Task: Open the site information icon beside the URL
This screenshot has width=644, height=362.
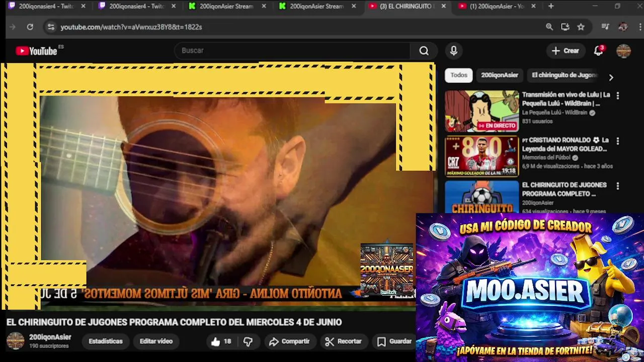Action: coord(50,27)
